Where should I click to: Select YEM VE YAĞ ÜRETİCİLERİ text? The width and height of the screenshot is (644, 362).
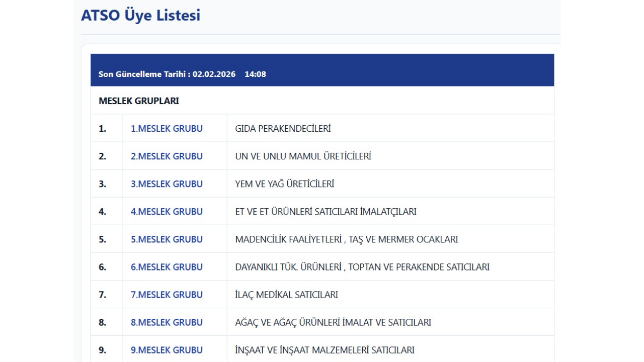pos(284,184)
